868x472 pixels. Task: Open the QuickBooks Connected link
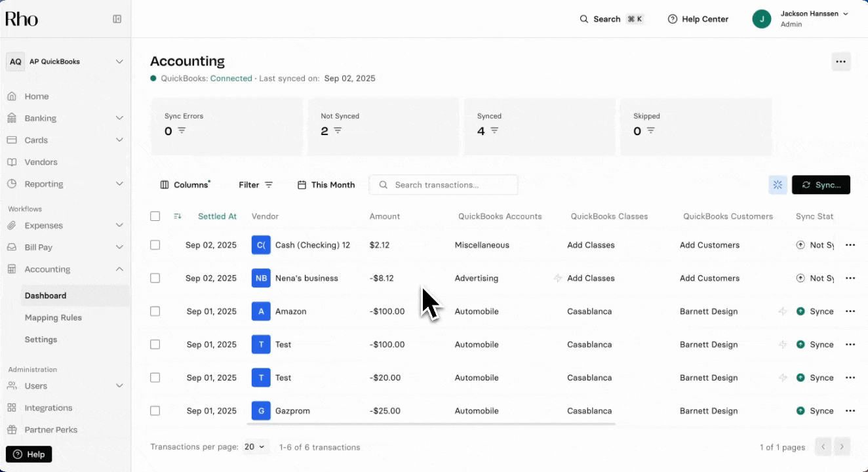231,77
